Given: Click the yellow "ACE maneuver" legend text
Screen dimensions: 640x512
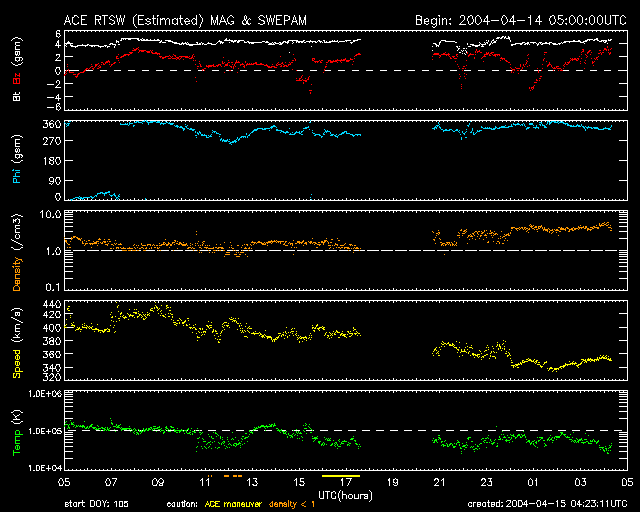Looking at the screenshot, I should pos(233,504).
